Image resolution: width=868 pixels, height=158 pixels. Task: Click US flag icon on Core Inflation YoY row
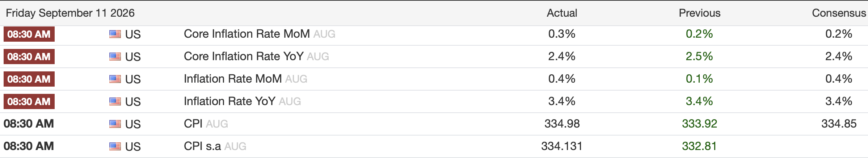[115, 57]
